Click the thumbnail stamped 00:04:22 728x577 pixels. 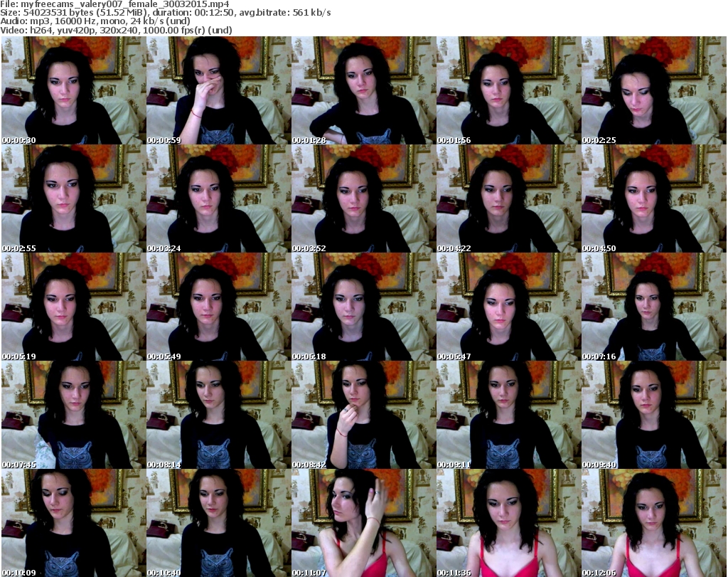click(509, 198)
